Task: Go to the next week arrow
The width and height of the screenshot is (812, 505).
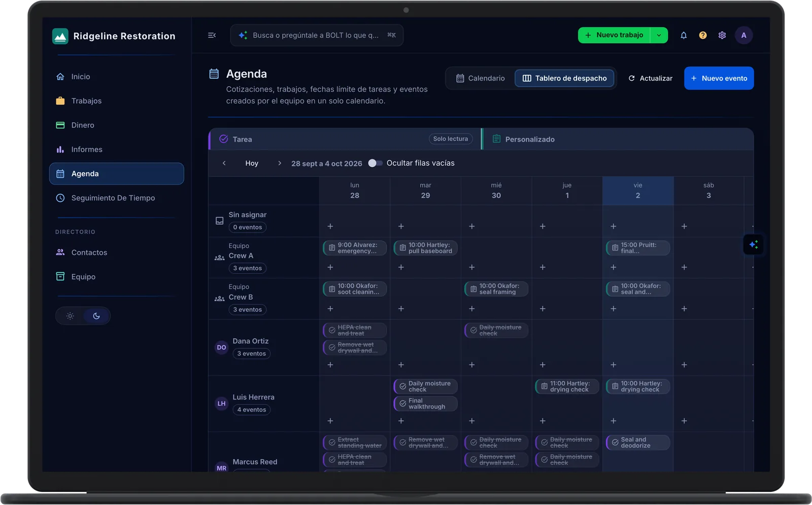Action: [x=279, y=163]
